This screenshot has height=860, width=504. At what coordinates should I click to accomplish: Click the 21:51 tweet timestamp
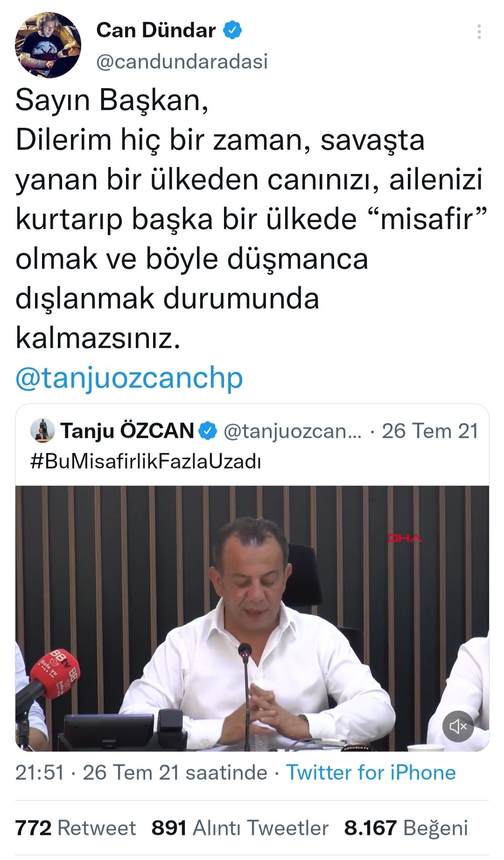[x=40, y=772]
